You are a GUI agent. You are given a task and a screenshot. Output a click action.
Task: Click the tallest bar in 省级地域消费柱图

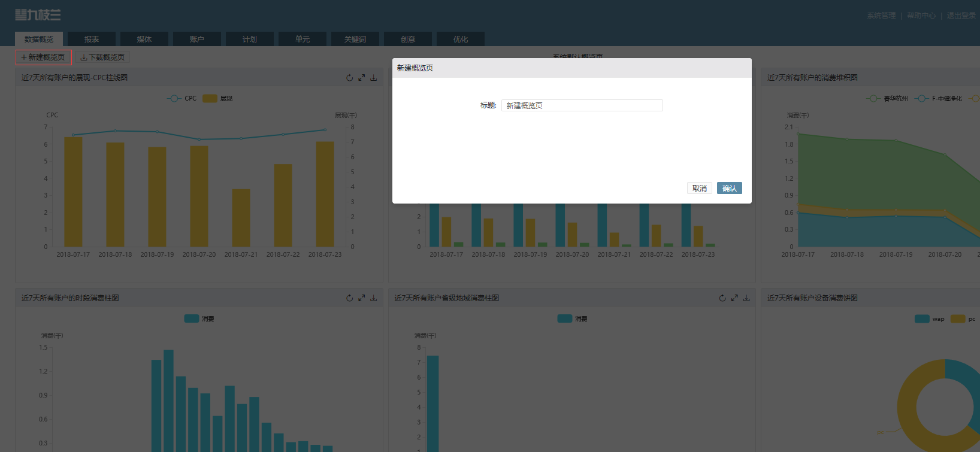[x=432, y=404]
